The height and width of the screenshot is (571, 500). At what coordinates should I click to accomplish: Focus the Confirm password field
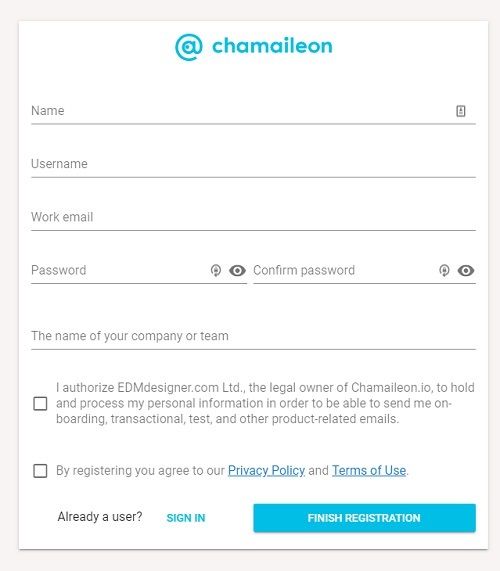point(345,270)
